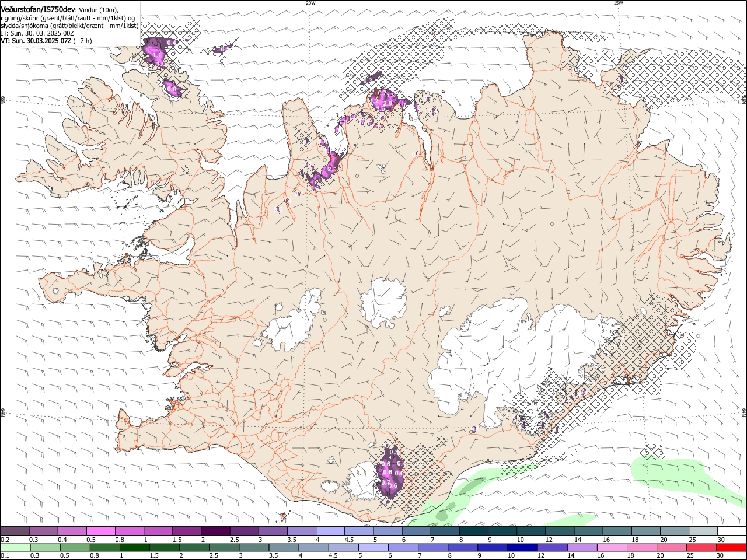Screen dimensions: 747x560
Task: Pick upper legend bright pink swatch at 0.5
Action: [100, 531]
